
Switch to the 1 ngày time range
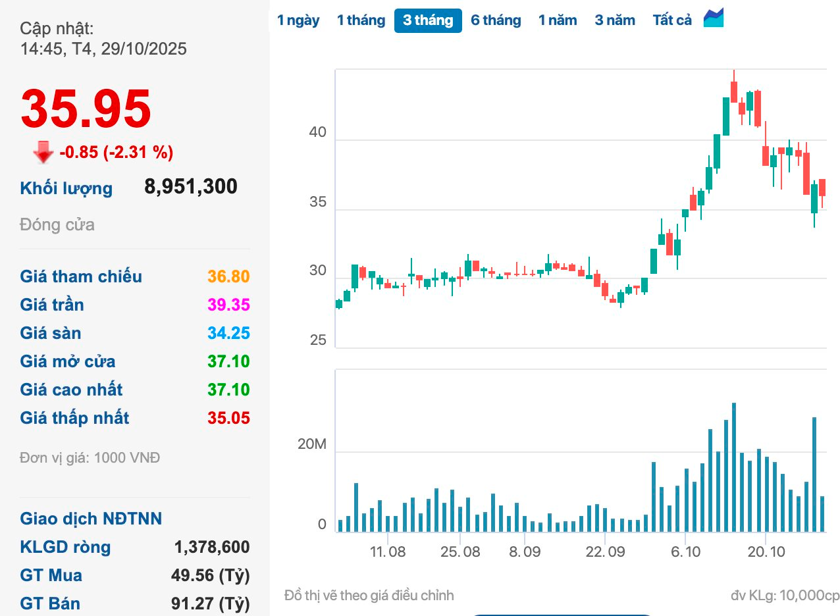(x=298, y=20)
